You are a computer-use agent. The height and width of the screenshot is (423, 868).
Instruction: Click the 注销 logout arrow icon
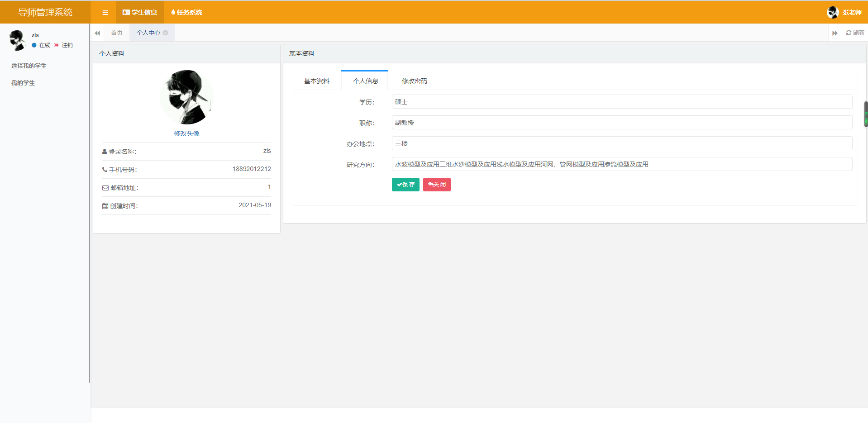click(56, 45)
